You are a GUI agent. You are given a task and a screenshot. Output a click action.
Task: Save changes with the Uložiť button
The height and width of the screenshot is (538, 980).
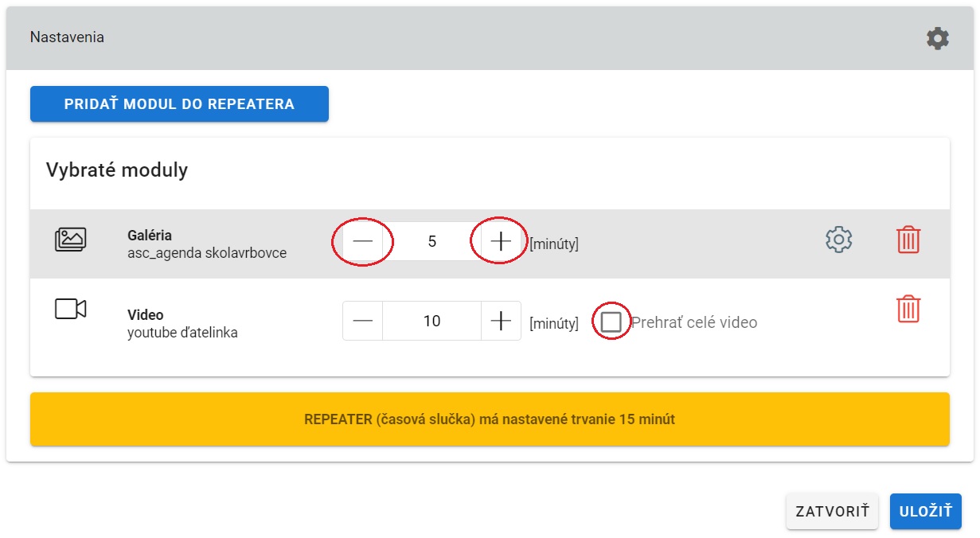click(925, 511)
